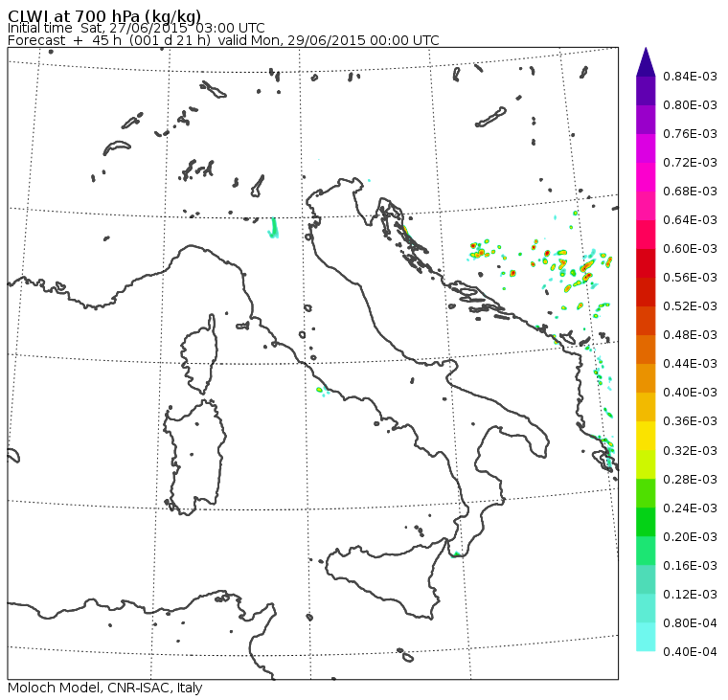The height and width of the screenshot is (700, 728).
Task: Click the 0.84E-03 colorbar label
Action: coord(690,76)
